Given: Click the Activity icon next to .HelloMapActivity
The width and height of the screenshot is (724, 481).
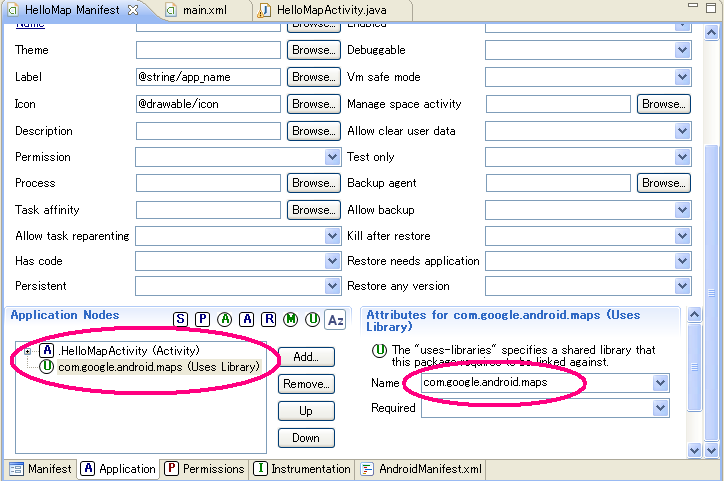Looking at the screenshot, I should tap(47, 350).
